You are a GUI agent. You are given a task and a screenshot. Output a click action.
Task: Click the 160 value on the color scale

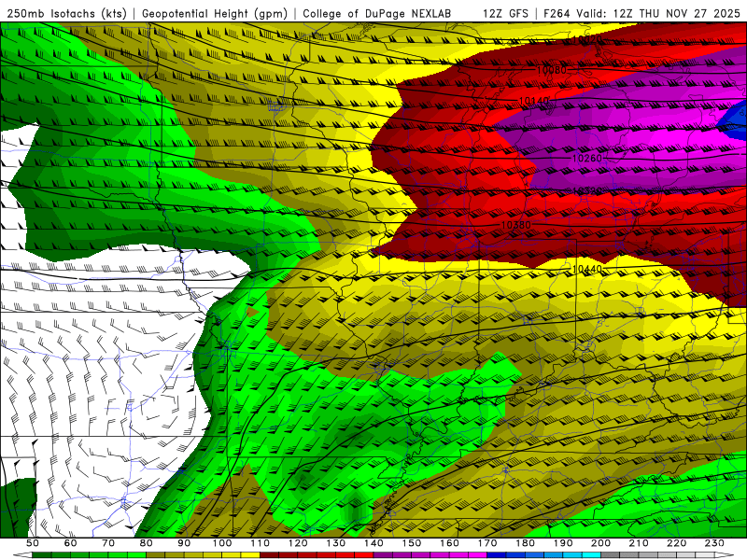pyautogui.click(x=449, y=543)
